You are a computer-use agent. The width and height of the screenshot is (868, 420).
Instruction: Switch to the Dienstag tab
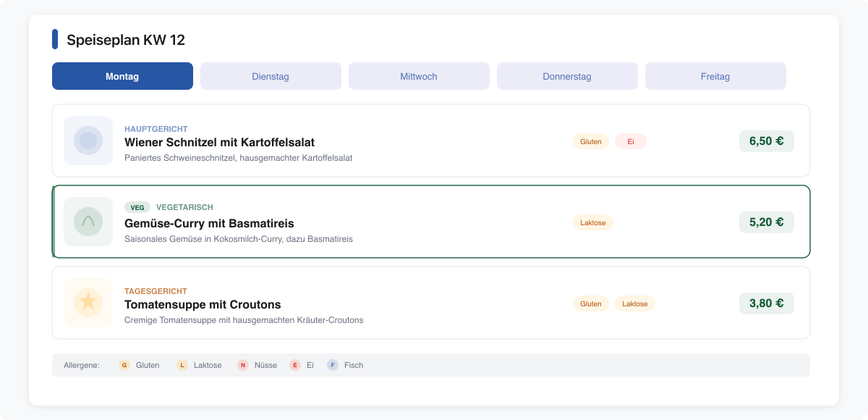pyautogui.click(x=271, y=75)
